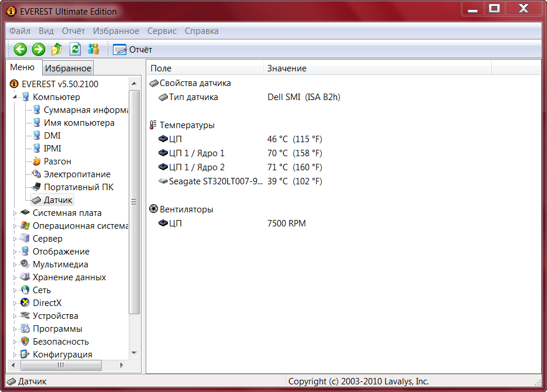
Task: Select the ЦП 1 / Ядро 2 temperature row
Action: click(x=240, y=167)
